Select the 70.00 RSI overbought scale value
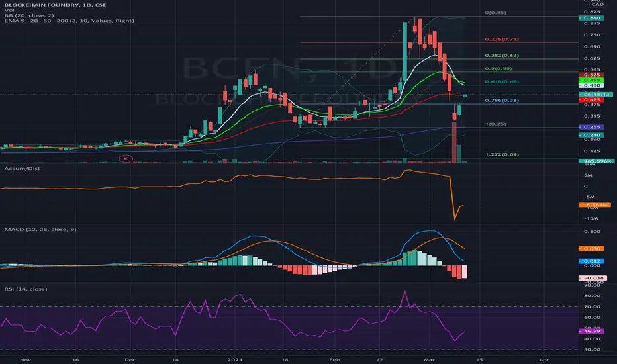 [592, 306]
